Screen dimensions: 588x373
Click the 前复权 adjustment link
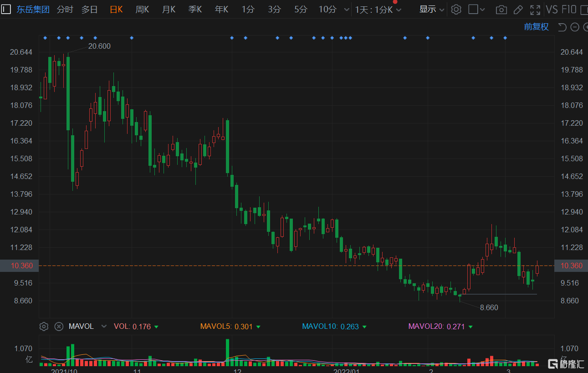536,27
